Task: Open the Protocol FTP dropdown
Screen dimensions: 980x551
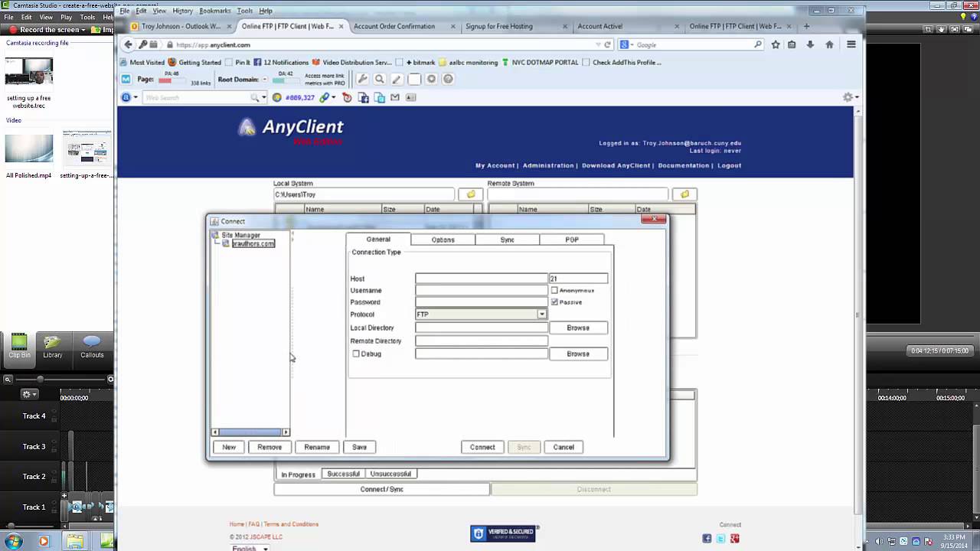Action: (x=541, y=315)
